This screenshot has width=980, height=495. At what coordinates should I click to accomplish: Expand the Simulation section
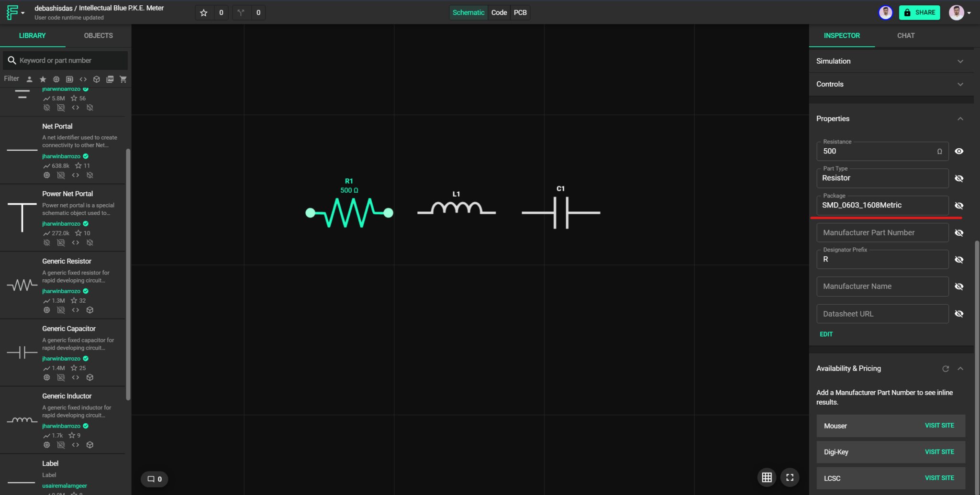pyautogui.click(x=961, y=61)
